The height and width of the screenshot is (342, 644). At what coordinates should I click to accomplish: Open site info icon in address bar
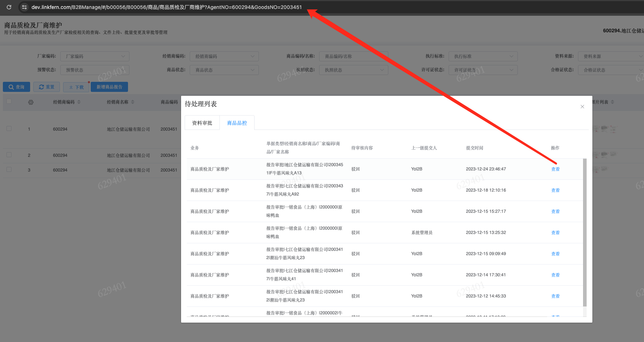point(24,7)
